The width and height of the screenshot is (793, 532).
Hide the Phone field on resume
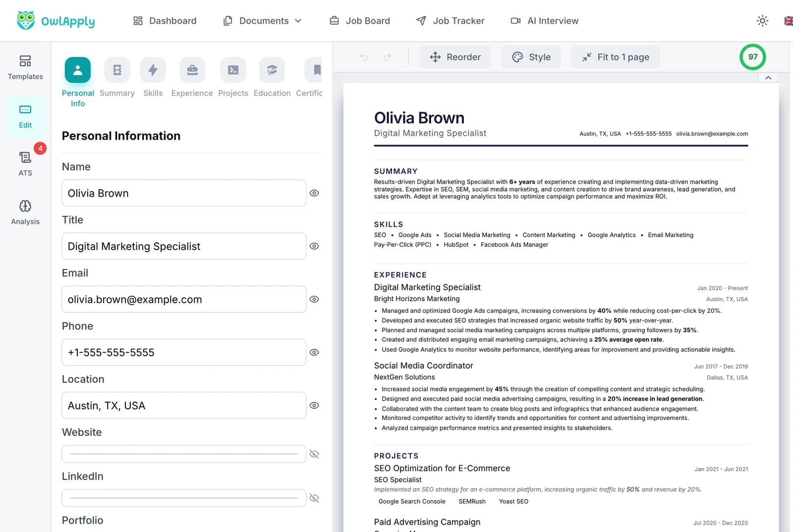tap(314, 352)
